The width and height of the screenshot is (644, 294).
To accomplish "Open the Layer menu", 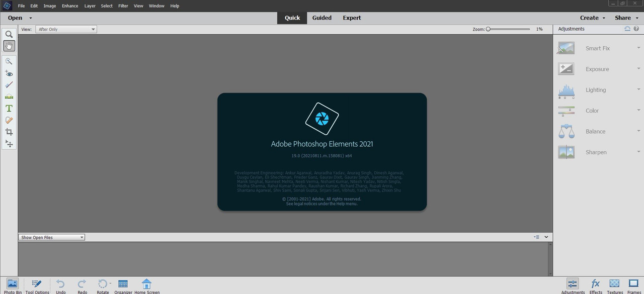I will [90, 6].
